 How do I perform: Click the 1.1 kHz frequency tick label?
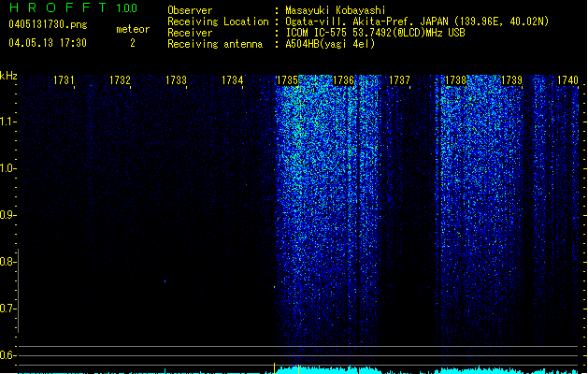(x=7, y=122)
